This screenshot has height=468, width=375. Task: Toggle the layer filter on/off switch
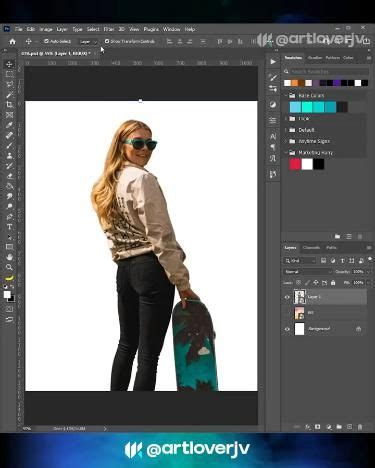[x=370, y=259]
